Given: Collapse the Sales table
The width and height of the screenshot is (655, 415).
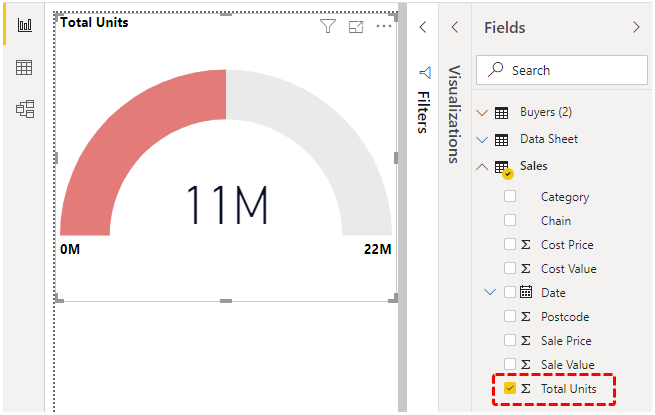Looking at the screenshot, I should click(x=484, y=166).
